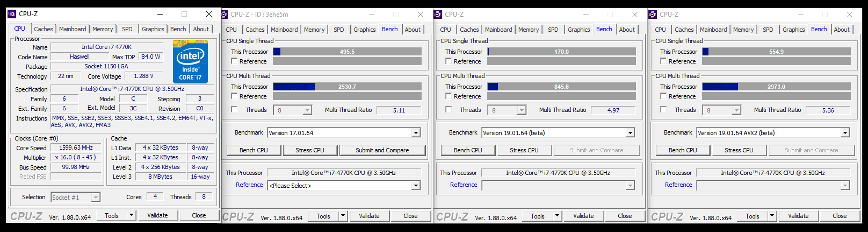The height and width of the screenshot is (232, 868).
Task: Open the Version 19.01.64 AVX2 (beta) dropdown
Action: [845, 133]
